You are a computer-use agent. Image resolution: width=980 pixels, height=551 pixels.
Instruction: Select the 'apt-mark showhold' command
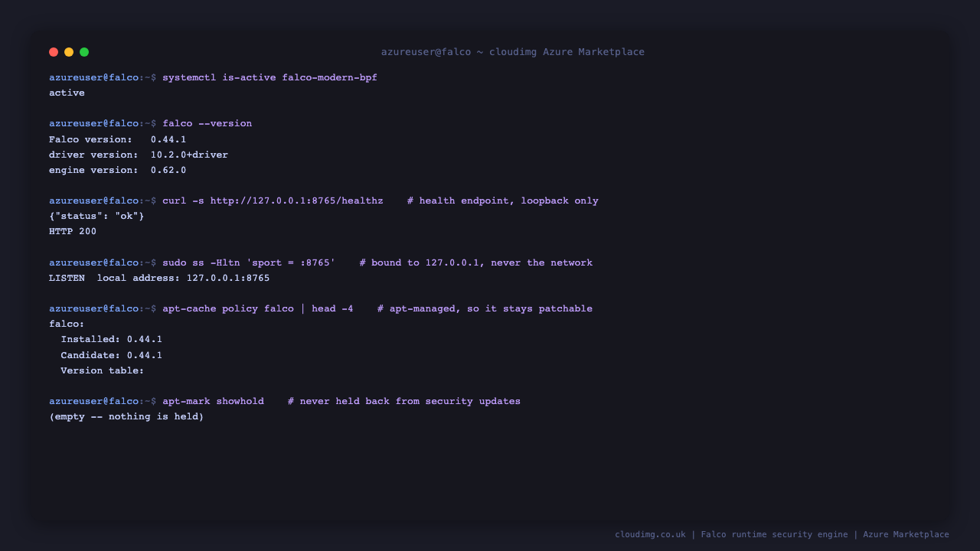point(213,402)
